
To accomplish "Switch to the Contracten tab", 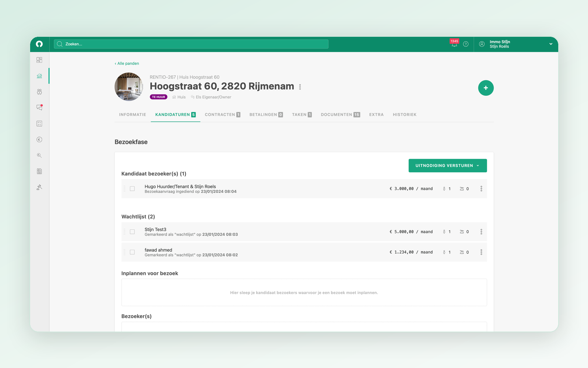I will coord(223,115).
